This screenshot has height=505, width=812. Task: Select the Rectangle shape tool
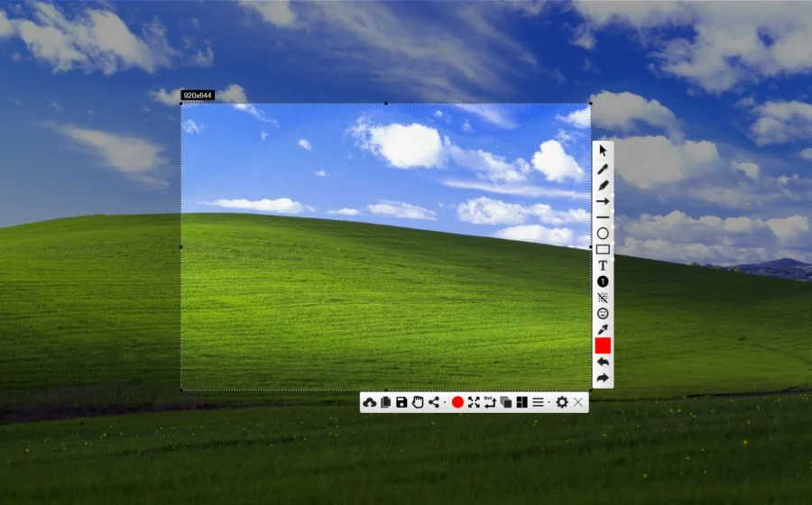(x=603, y=250)
